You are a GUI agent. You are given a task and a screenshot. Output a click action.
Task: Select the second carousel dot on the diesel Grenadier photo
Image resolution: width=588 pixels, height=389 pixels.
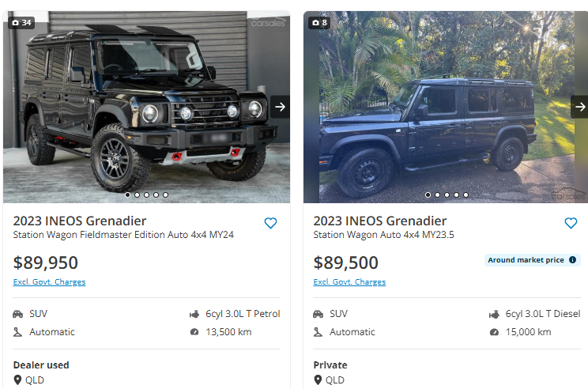[437, 194]
